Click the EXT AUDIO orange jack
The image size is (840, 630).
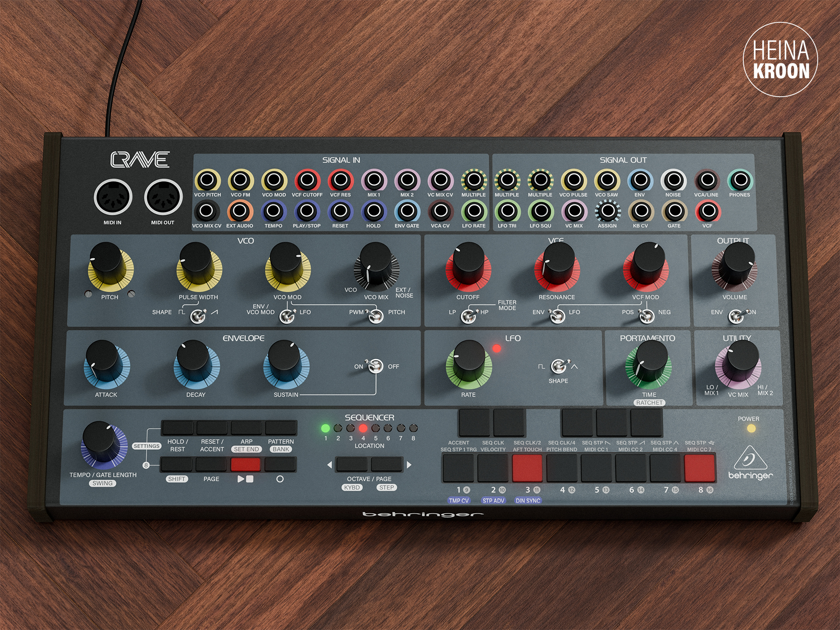point(240,211)
